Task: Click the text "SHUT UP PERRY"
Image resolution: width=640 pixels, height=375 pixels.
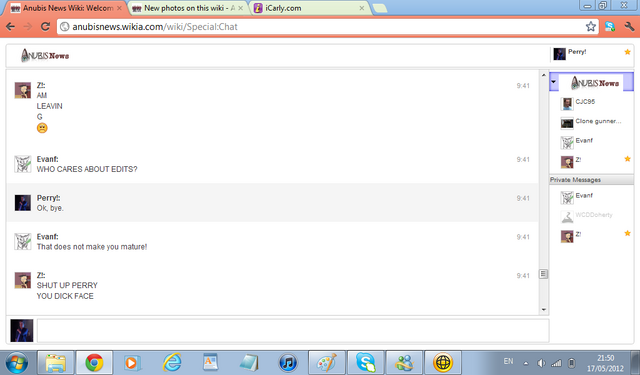Action: pos(67,285)
